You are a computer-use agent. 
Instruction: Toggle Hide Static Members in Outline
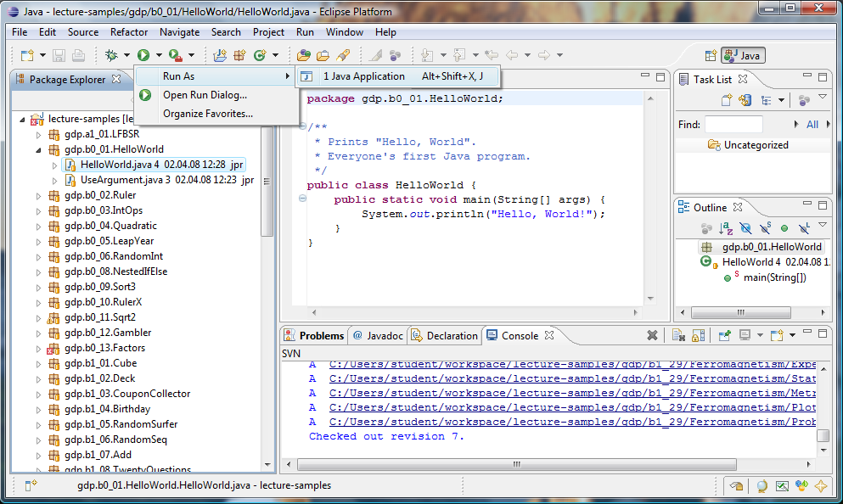(x=765, y=228)
